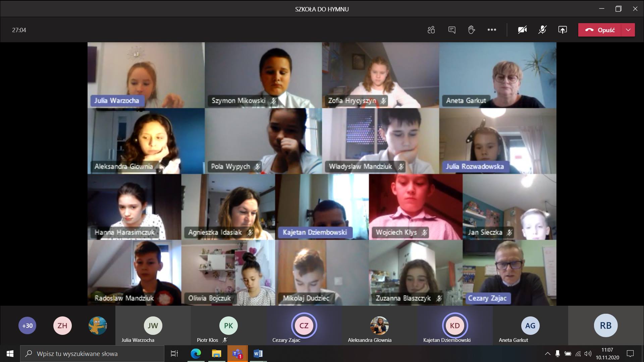The width and height of the screenshot is (644, 362).
Task: Select Jan Sieczka video tile
Action: [509, 207]
